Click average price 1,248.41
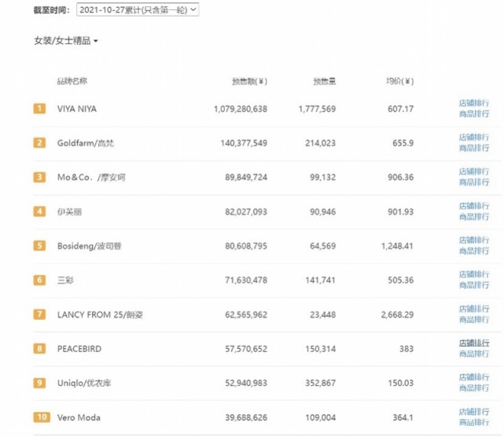Image resolution: width=504 pixels, height=437 pixels. (x=398, y=246)
